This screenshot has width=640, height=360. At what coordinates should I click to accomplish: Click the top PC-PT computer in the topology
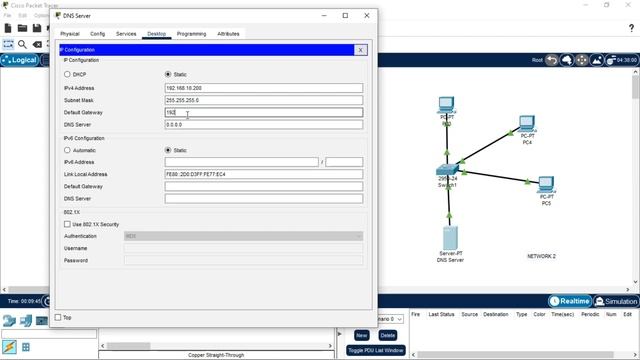click(447, 104)
